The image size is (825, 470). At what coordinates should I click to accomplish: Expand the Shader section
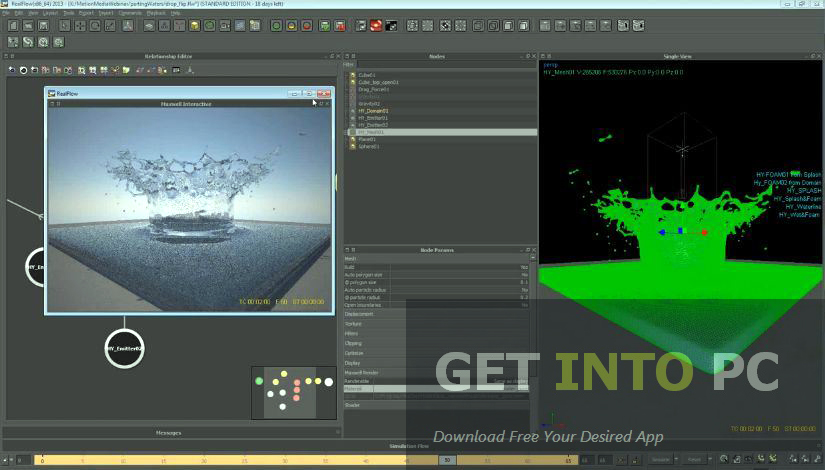point(436,405)
